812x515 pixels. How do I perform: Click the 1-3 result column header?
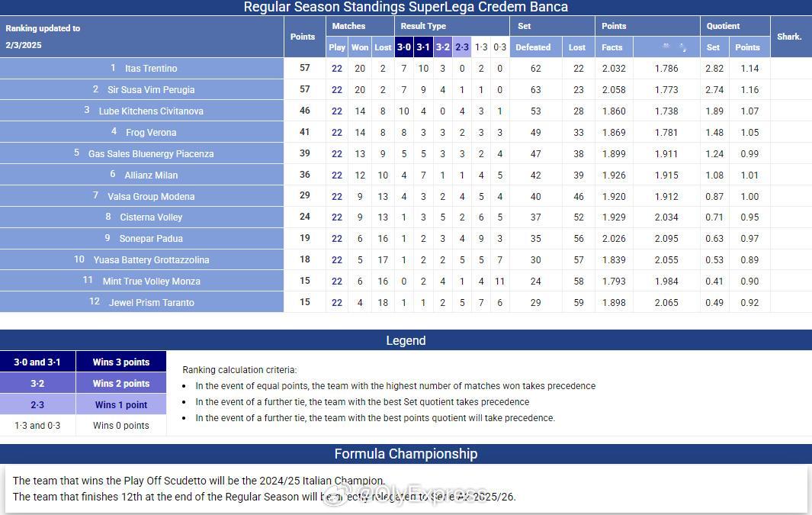(x=481, y=47)
